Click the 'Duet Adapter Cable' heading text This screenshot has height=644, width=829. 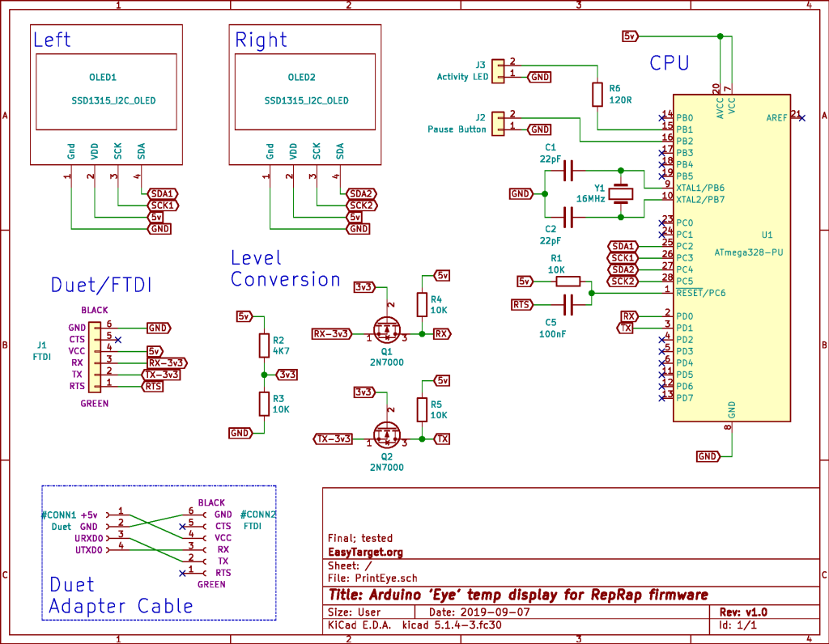[121, 596]
